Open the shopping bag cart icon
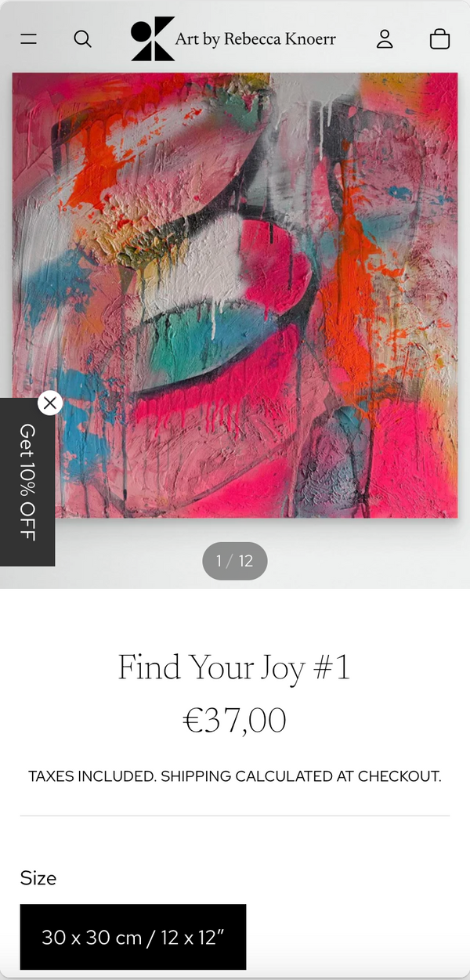The height and width of the screenshot is (980, 470). (x=440, y=38)
